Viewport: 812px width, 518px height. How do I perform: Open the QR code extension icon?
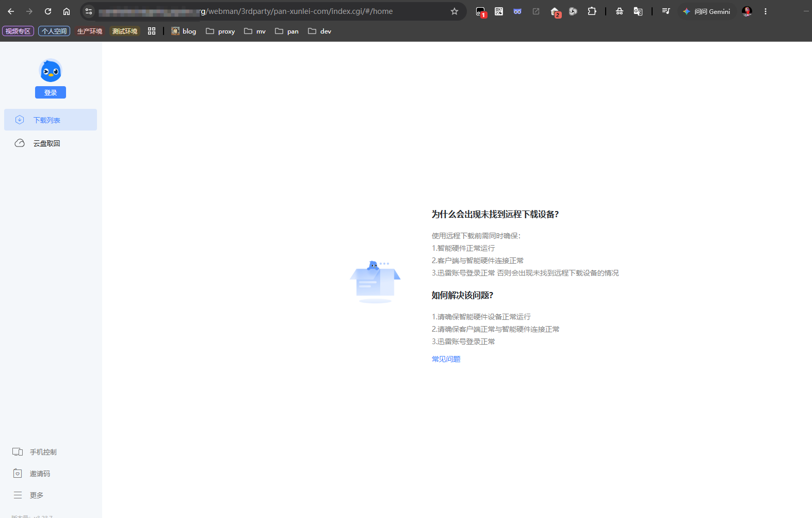[499, 11]
